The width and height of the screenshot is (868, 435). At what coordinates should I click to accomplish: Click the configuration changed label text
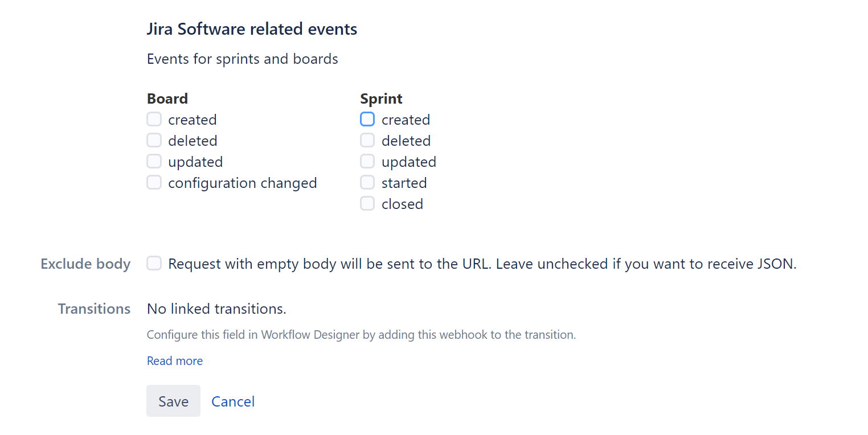(x=242, y=182)
